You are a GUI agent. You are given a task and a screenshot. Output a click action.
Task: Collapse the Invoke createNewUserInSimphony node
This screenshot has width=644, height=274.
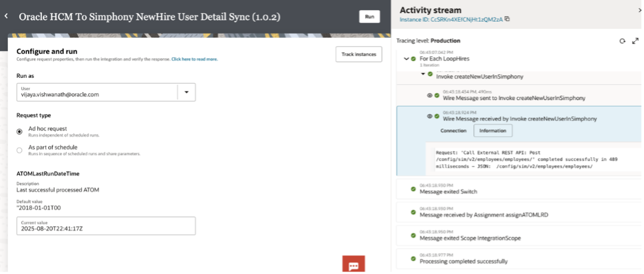422,74
